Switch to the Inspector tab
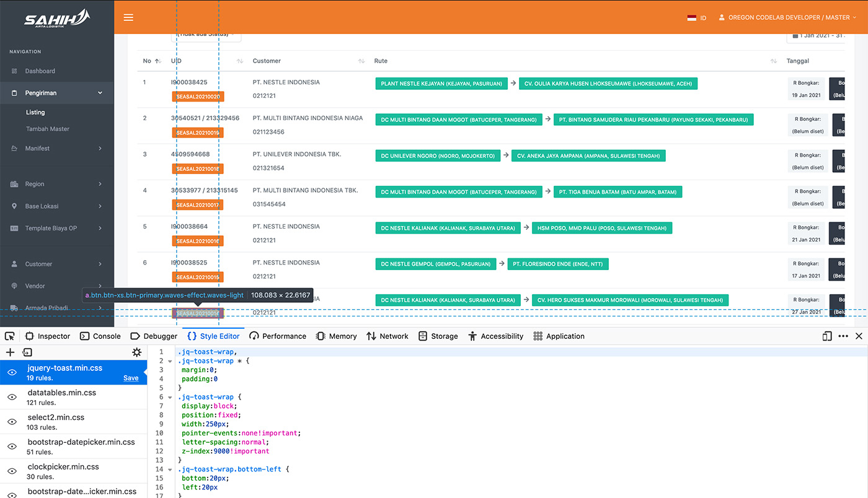Screen dimensions: 868x498 point(48,336)
